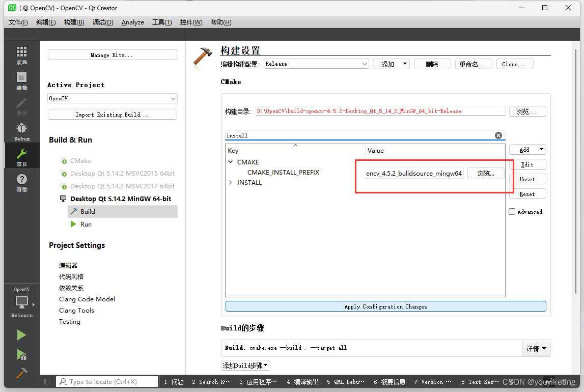Viewport: 584px width, 392px height.
Task: Open Testing project settings
Action: tap(69, 321)
